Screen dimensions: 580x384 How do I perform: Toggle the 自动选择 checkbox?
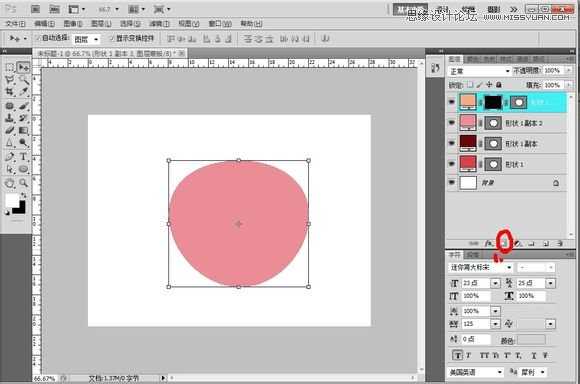coord(37,38)
